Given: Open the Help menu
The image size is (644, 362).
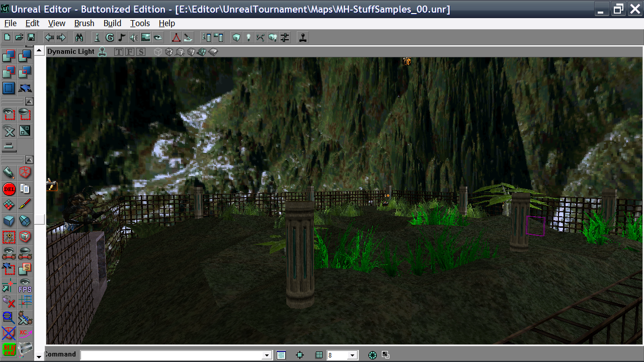Looking at the screenshot, I should tap(167, 23).
